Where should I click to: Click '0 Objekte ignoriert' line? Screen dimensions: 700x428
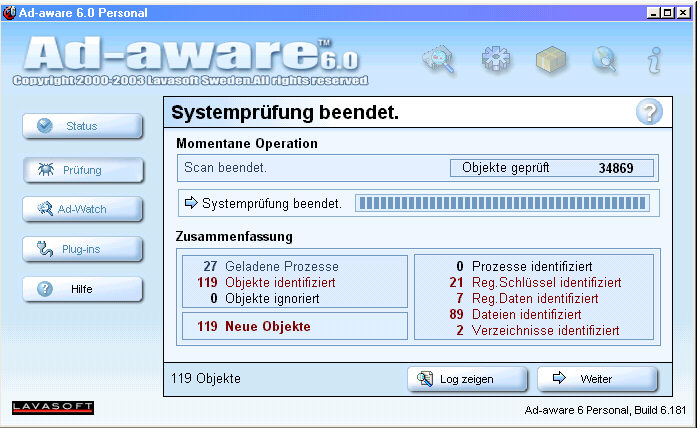265,299
